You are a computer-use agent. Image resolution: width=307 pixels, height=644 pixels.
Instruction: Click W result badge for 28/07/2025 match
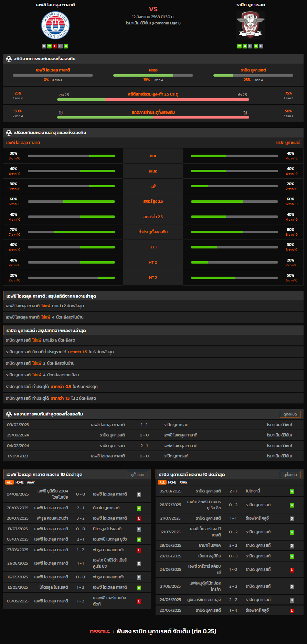[x=139, y=508]
